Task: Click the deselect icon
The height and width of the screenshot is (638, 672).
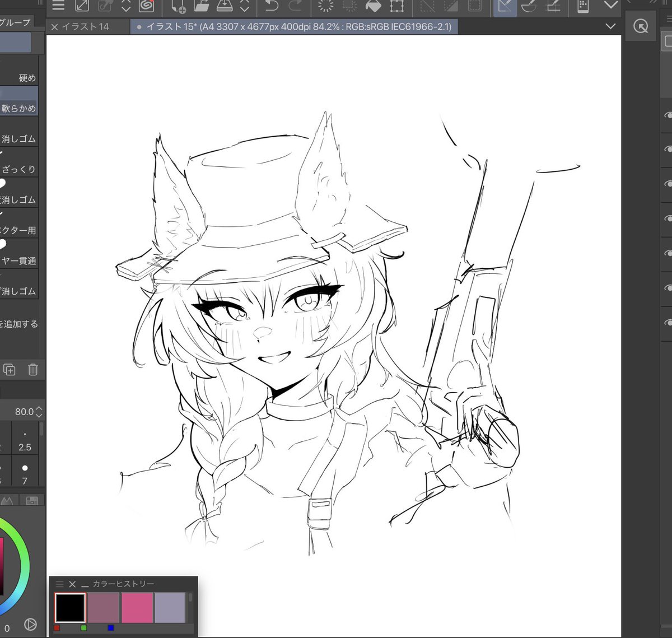Action: click(428, 6)
